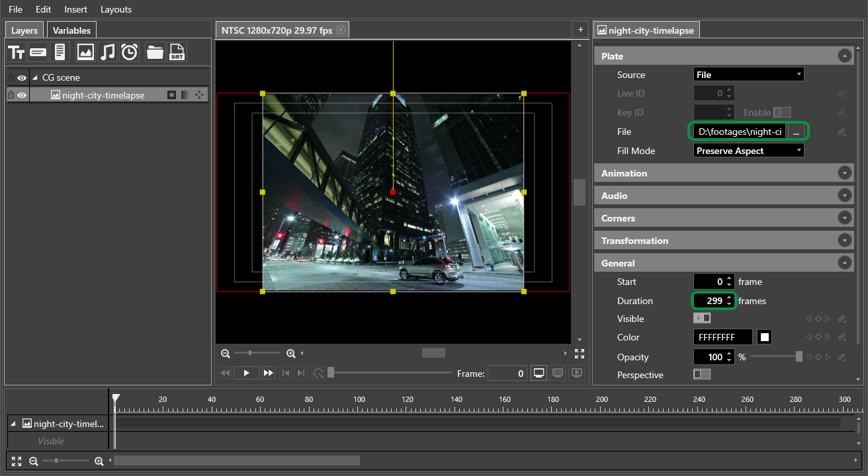Image resolution: width=868 pixels, height=476 pixels.
Task: Collapse night-city-timel... timeline track
Action: click(13, 424)
